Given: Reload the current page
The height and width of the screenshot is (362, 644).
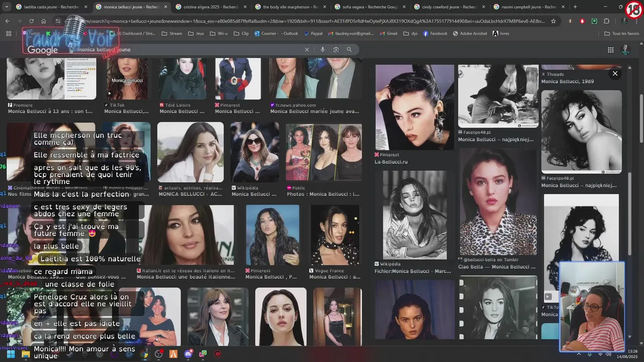Looking at the screenshot, I should 32,21.
